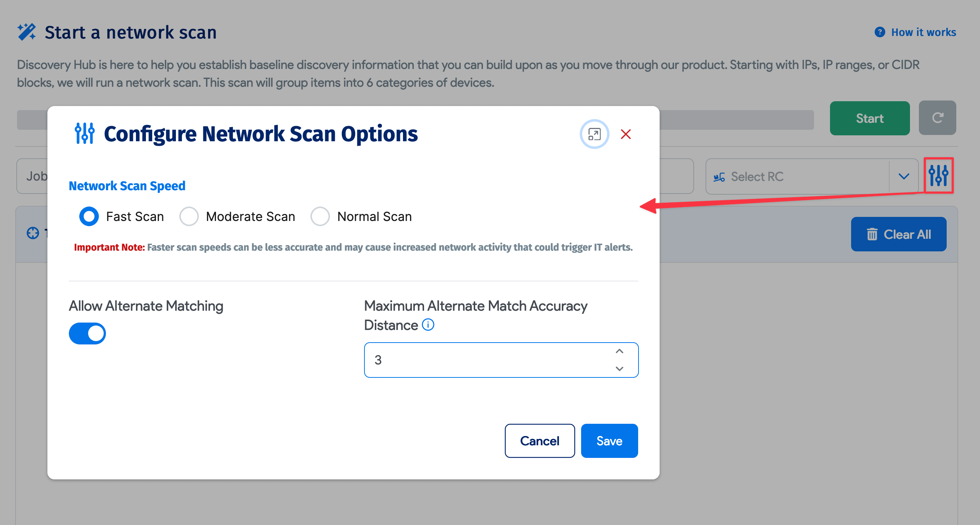Select the Moderate Scan option
This screenshot has width=980, height=525.
[189, 216]
